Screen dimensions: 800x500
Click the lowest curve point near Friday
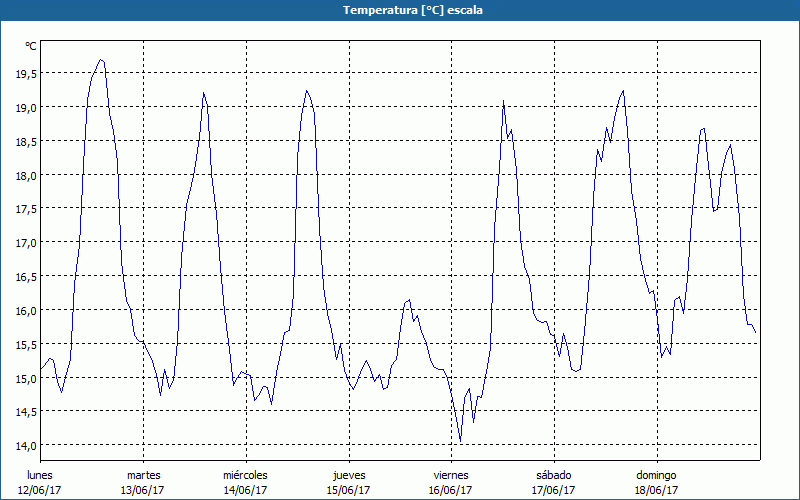(x=460, y=441)
